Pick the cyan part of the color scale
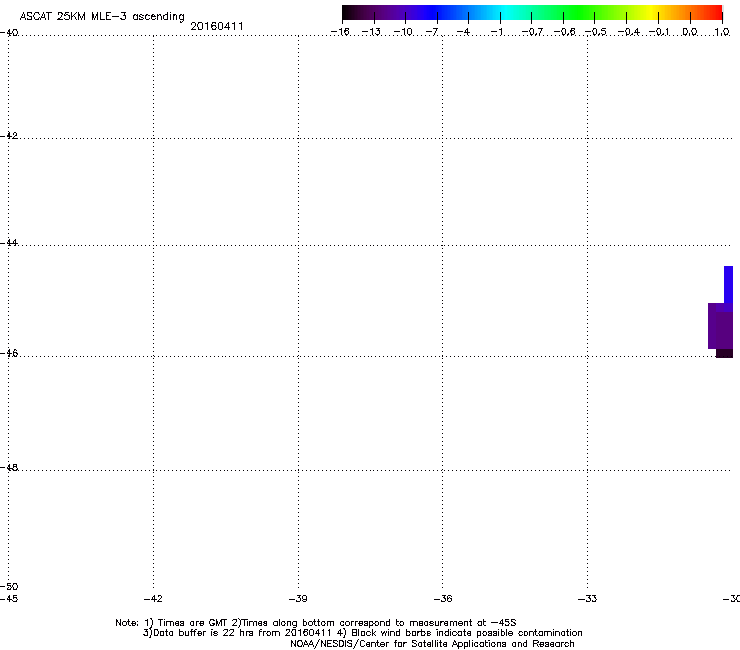 pyautogui.click(x=507, y=13)
